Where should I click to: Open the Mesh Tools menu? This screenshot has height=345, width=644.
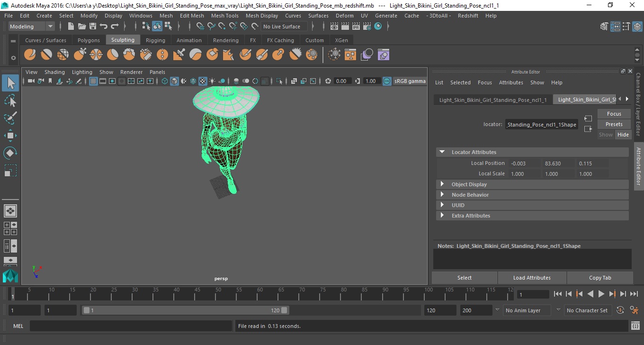(224, 16)
